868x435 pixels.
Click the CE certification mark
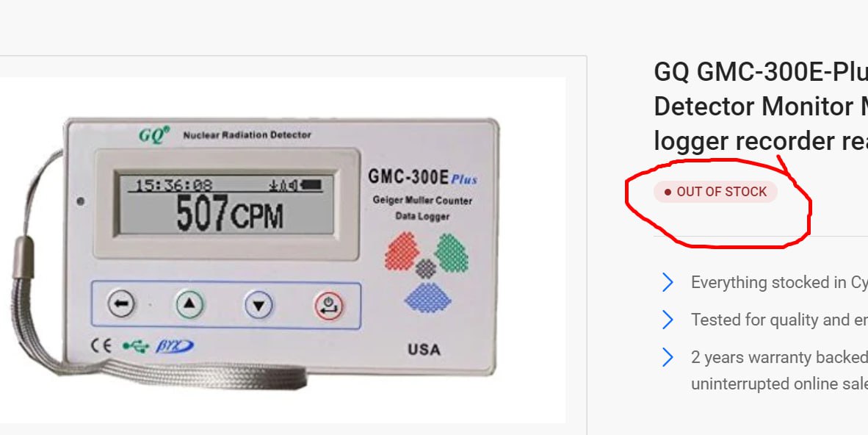click(101, 346)
